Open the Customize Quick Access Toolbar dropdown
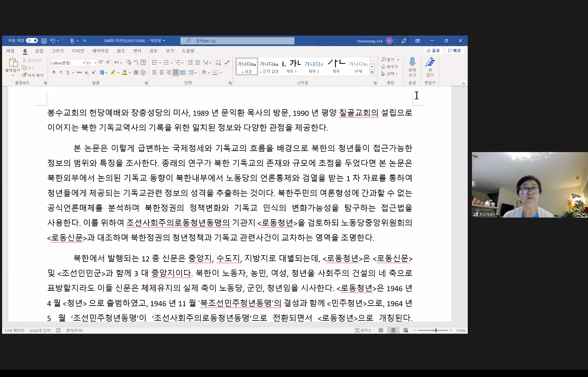Screen dimensions: 588x377 [85, 41]
